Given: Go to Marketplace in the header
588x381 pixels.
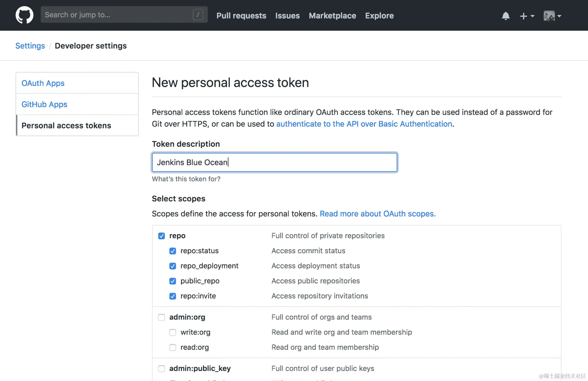Looking at the screenshot, I should (x=332, y=16).
